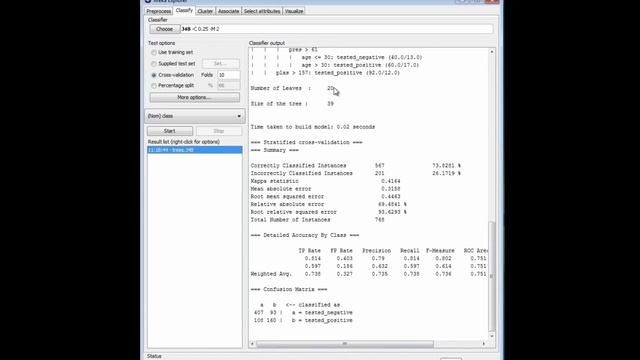Open the Associate tab
Image resolution: width=640 pixels, height=360 pixels.
click(228, 11)
